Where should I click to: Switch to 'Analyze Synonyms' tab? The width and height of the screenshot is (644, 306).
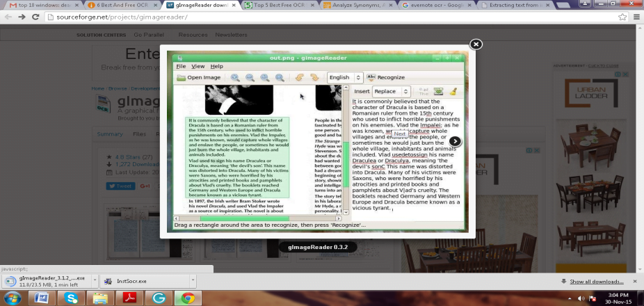click(356, 6)
